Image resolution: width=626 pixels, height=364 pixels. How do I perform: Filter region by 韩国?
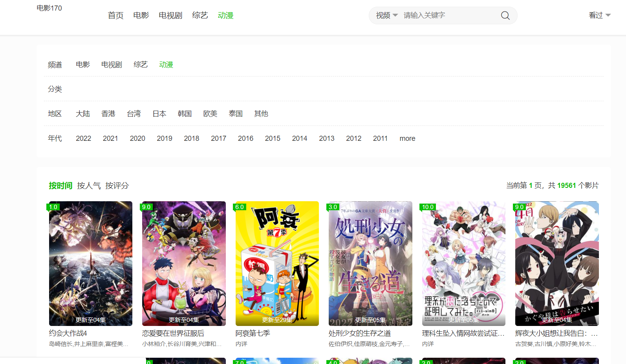tap(185, 114)
